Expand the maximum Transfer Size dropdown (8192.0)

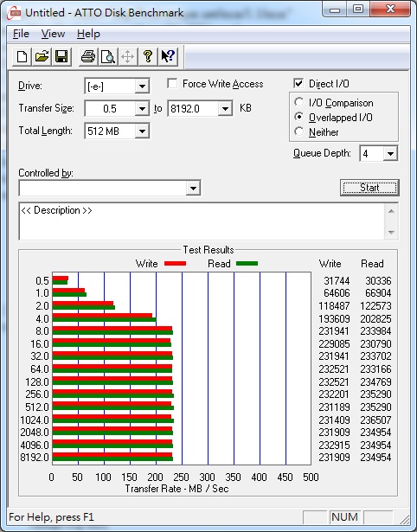[225, 109]
